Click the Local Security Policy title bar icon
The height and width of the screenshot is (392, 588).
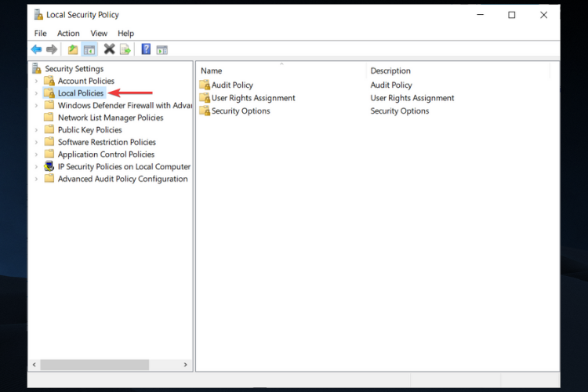click(38, 15)
